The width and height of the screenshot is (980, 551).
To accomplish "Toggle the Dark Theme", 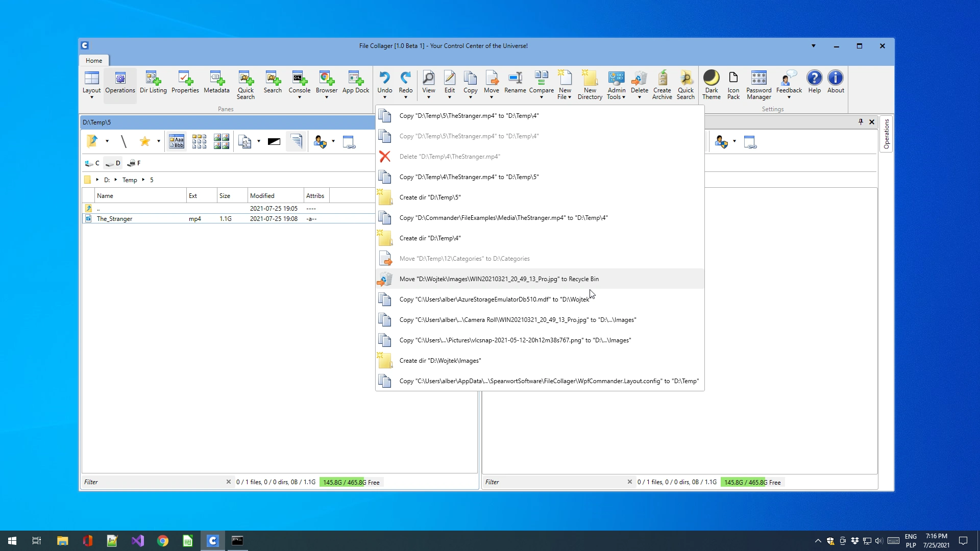I will coord(711,84).
